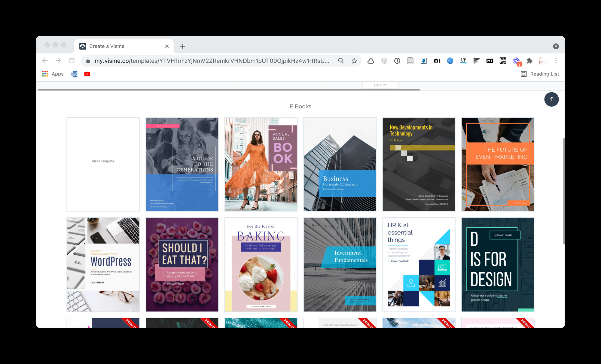The width and height of the screenshot is (601, 364).
Task: Open the Annual Sales Book template
Action: coord(261,164)
